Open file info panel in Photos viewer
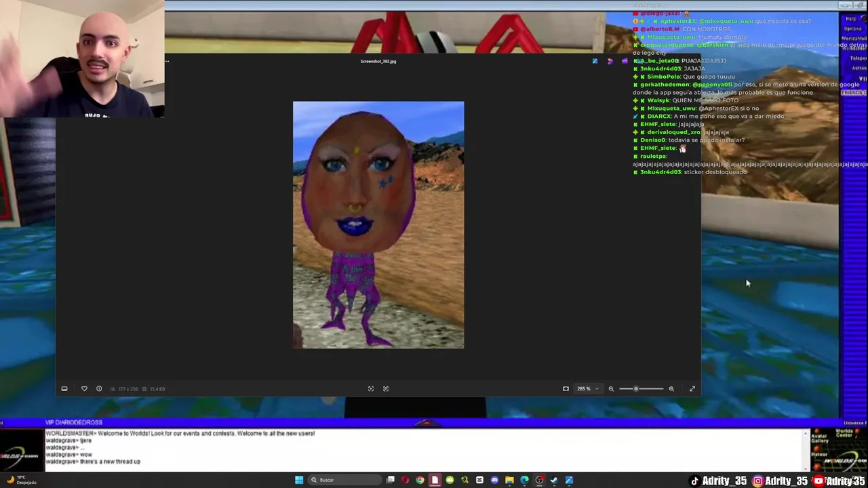The height and width of the screenshot is (488, 868). (99, 389)
